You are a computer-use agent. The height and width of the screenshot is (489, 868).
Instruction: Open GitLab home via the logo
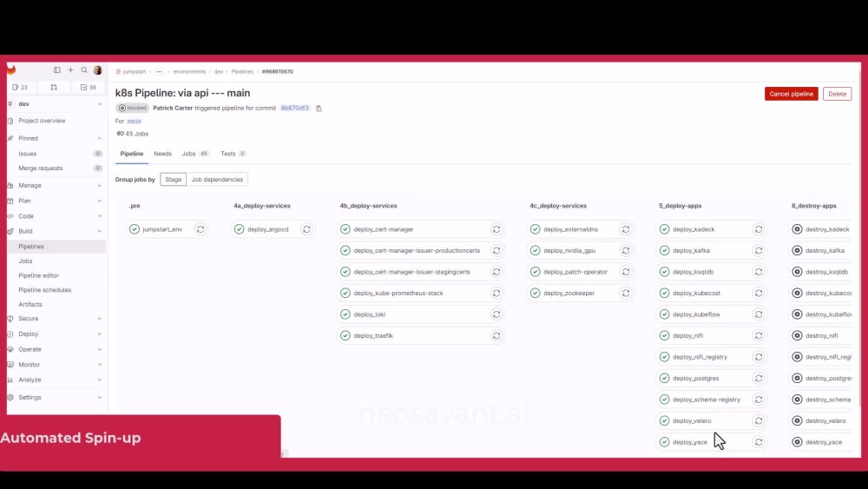click(x=11, y=69)
